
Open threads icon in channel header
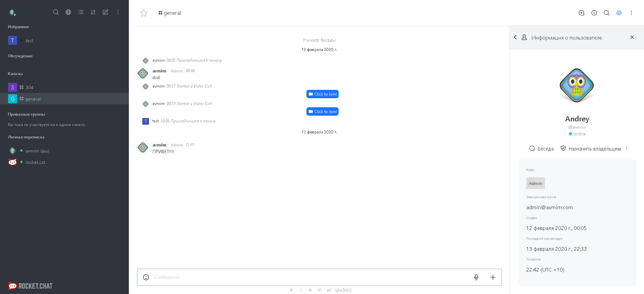[x=582, y=13]
